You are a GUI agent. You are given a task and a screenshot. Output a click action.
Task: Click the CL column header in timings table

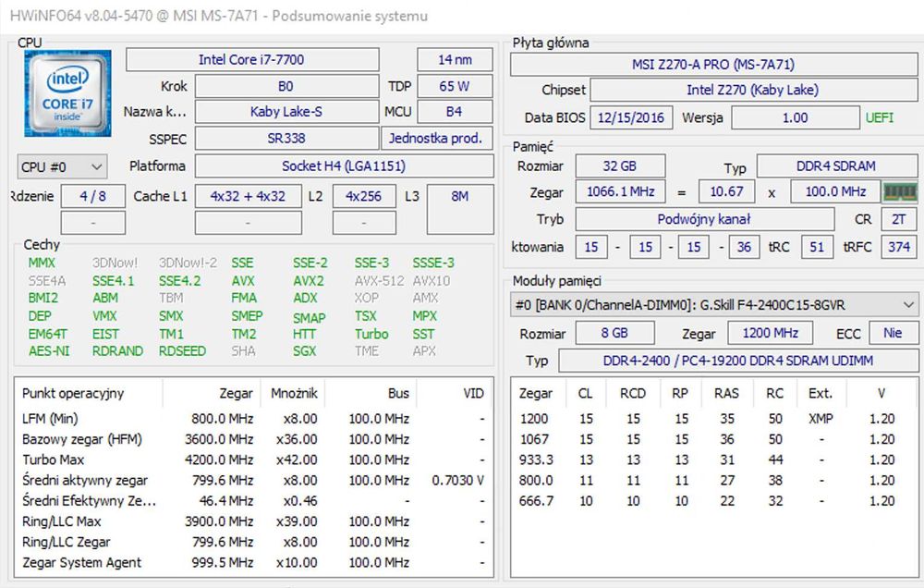click(585, 393)
